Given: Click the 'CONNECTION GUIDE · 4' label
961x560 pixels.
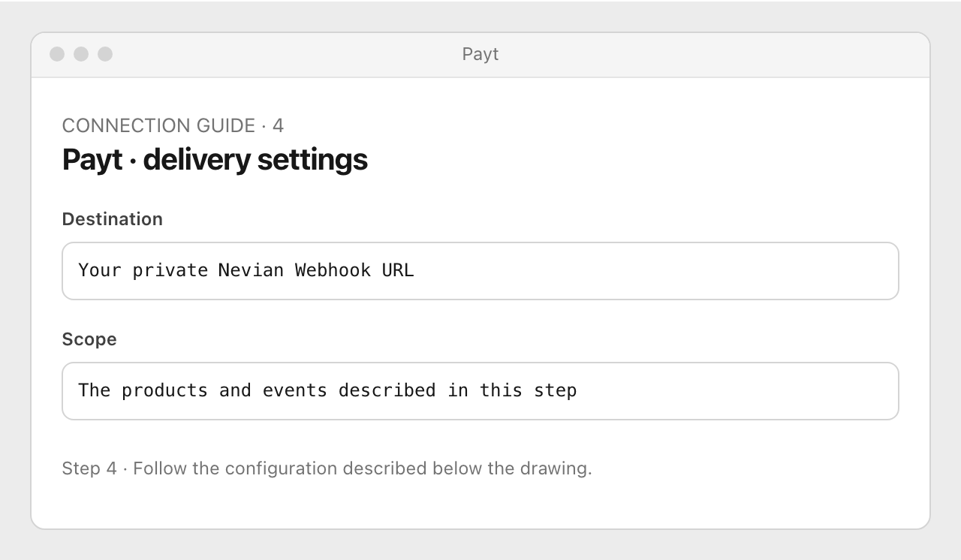Looking at the screenshot, I should pyautogui.click(x=173, y=125).
